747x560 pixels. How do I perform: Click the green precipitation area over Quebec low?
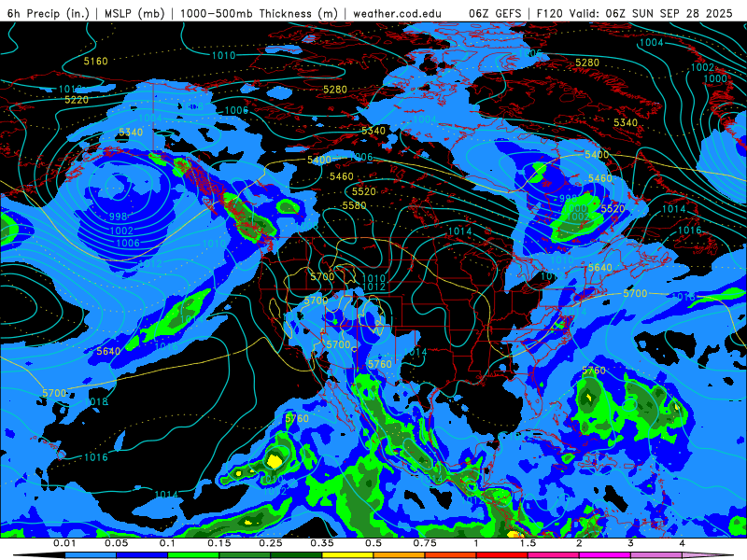576,219
